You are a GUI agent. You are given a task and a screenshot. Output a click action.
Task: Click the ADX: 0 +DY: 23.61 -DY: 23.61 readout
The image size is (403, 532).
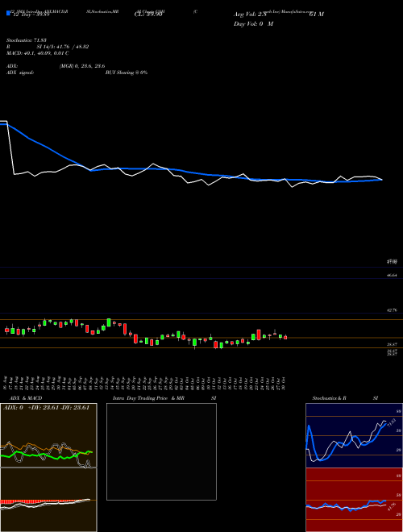pyautogui.click(x=46, y=408)
